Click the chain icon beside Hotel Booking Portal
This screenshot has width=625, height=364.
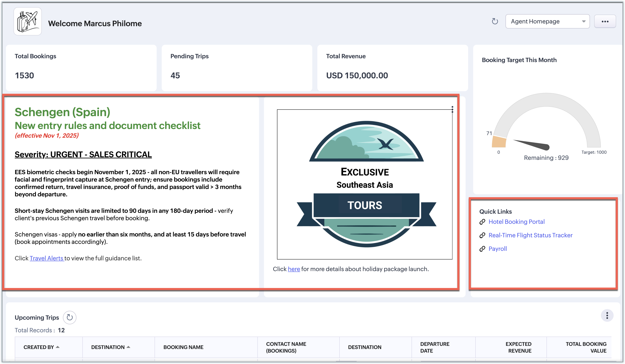[x=482, y=222]
